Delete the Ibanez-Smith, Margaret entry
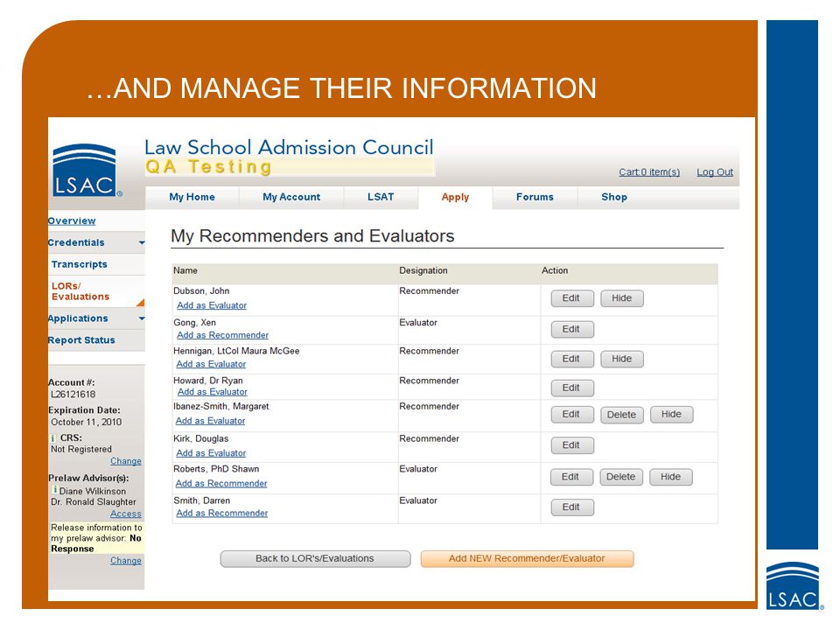 [x=622, y=415]
